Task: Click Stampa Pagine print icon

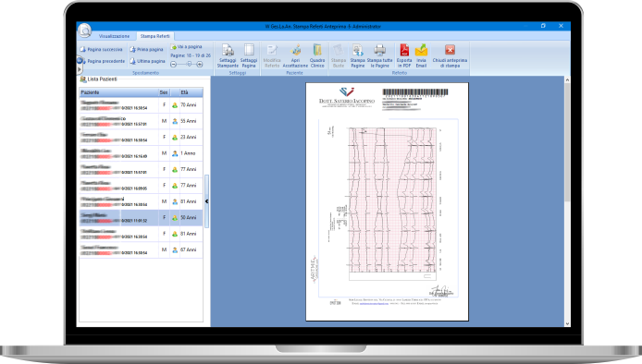Action: [357, 55]
